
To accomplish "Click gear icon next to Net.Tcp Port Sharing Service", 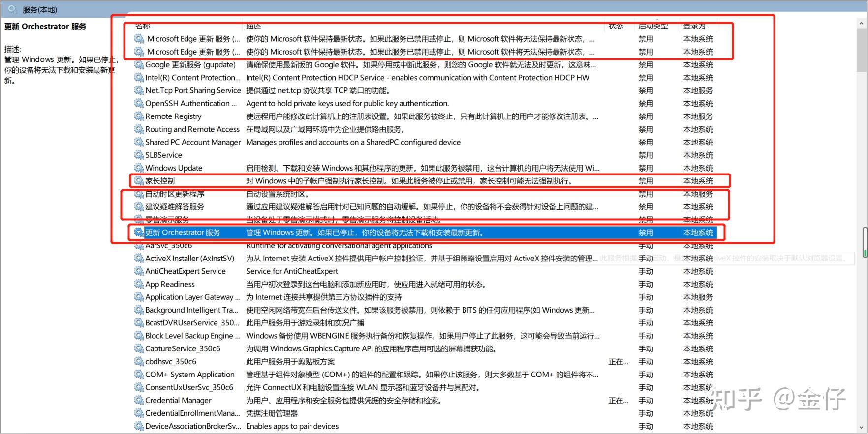I will coord(139,90).
